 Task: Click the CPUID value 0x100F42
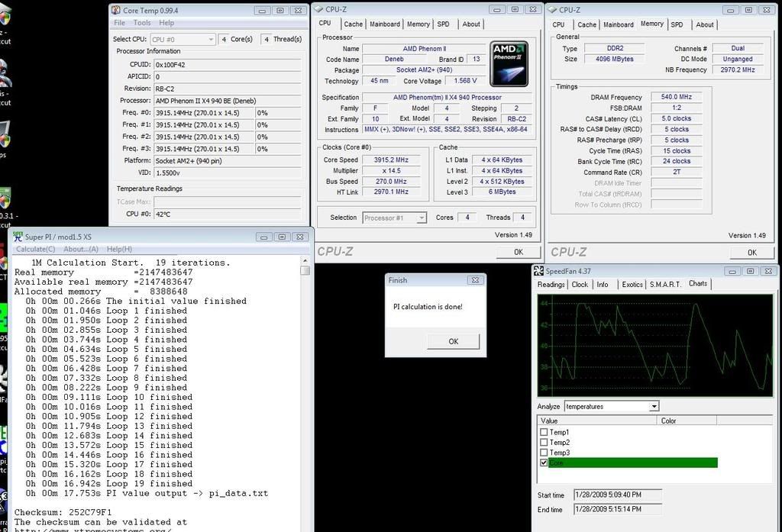pos(228,64)
